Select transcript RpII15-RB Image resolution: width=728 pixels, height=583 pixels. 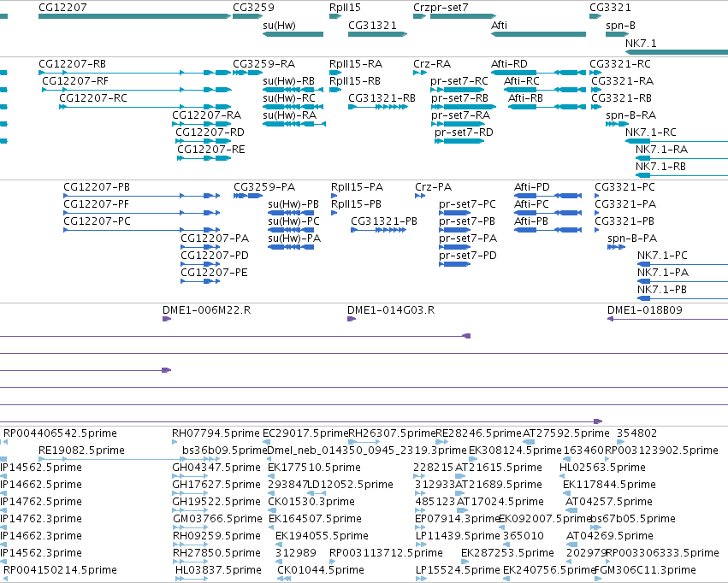point(355,81)
